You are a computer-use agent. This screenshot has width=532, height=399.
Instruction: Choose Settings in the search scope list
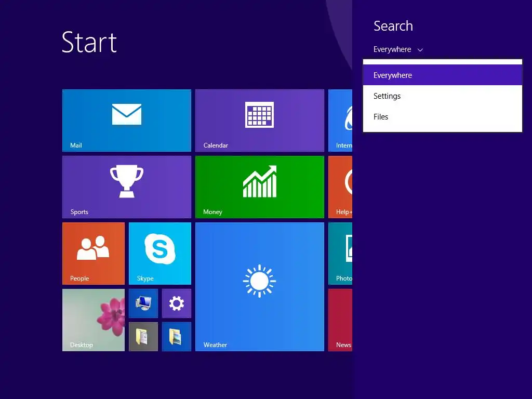pos(443,96)
